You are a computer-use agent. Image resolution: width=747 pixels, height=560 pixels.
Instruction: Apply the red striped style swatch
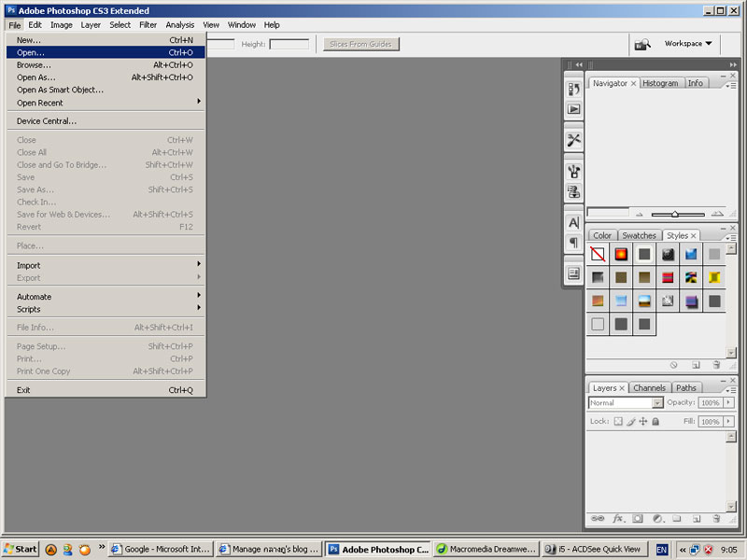[x=668, y=277]
